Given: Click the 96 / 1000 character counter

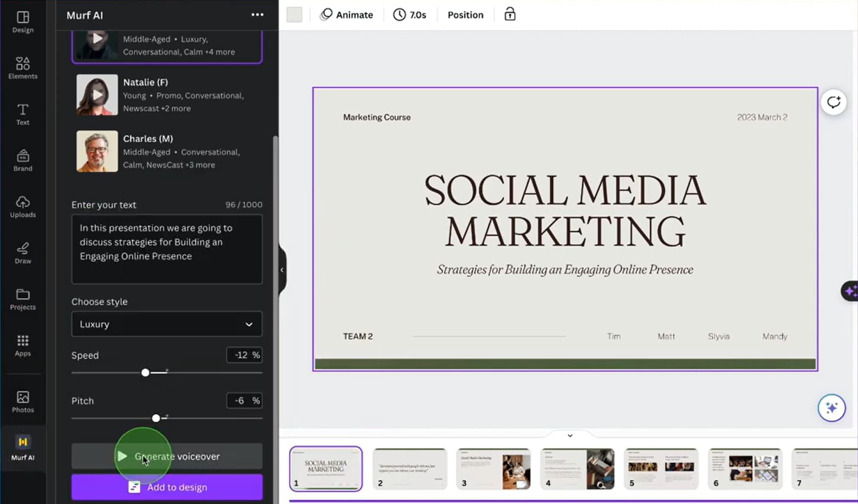Looking at the screenshot, I should (x=244, y=204).
